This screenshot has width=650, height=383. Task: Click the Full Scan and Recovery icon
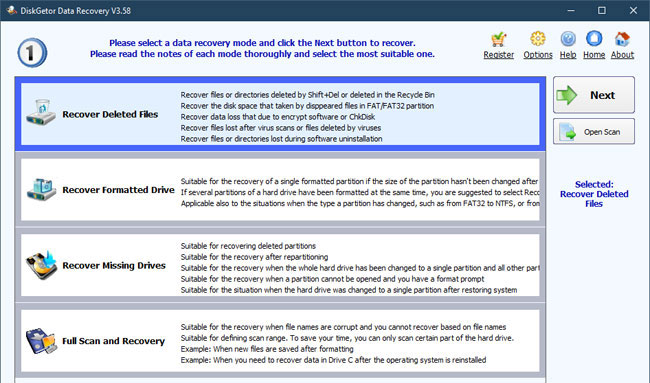pyautogui.click(x=41, y=340)
